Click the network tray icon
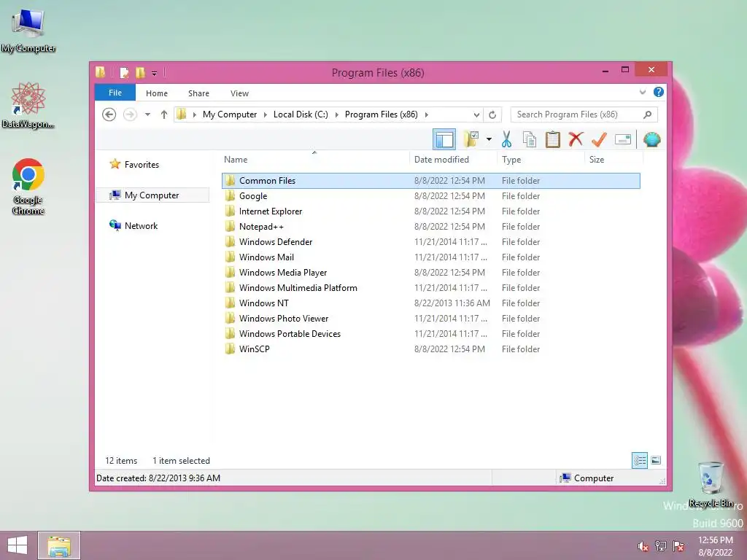 coord(661,546)
